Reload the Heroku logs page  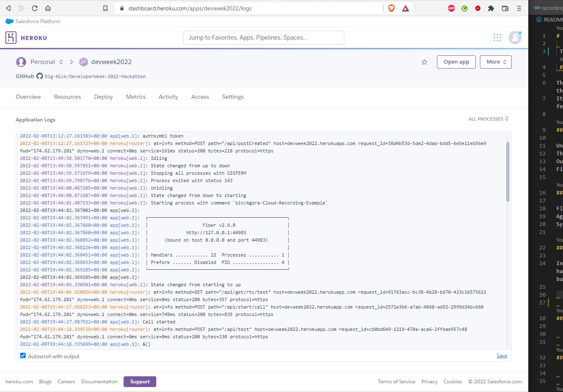(x=35, y=8)
